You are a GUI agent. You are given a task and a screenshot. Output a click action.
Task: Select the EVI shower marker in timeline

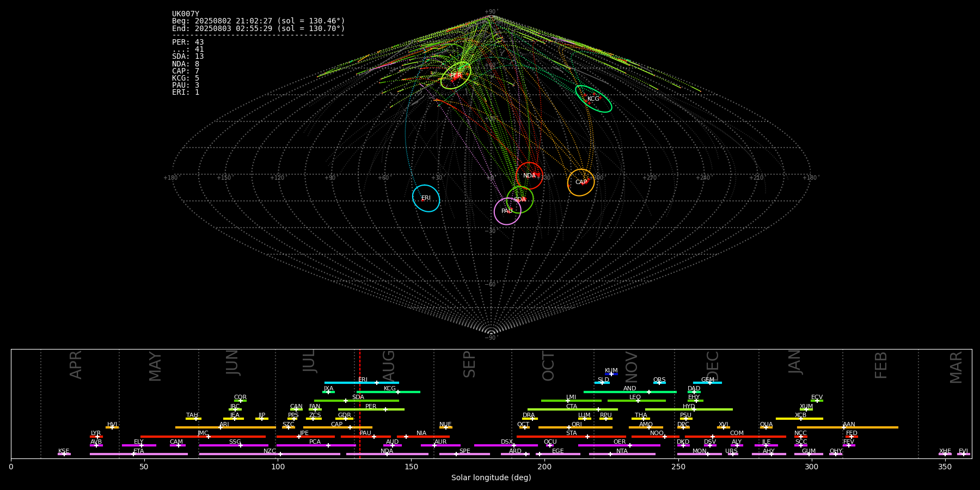(964, 454)
